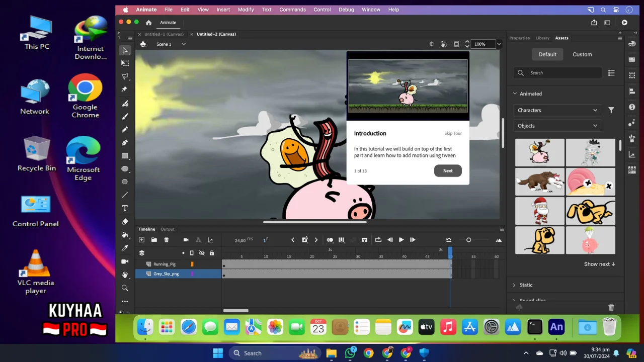Viewport: 644px width, 362px height.
Task: Open the stage zoom percentage dropdown
Action: coord(499,44)
